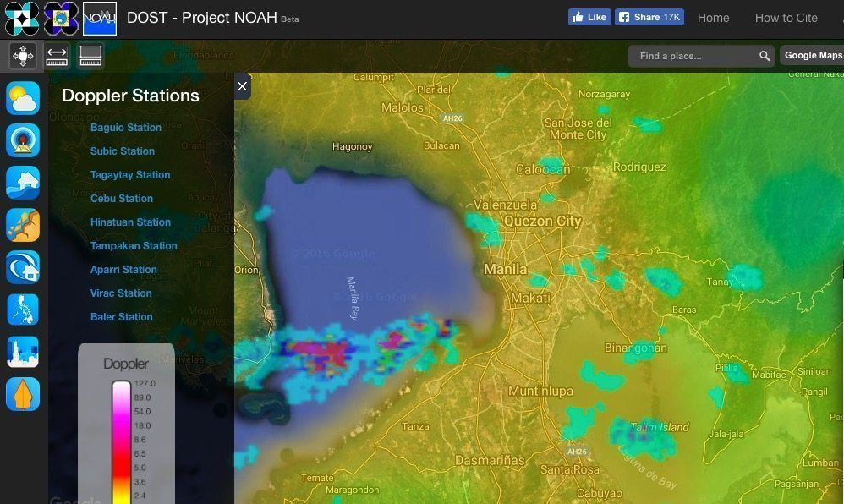Click the search magnifier icon
This screenshot has width=844, height=504.
click(x=765, y=56)
